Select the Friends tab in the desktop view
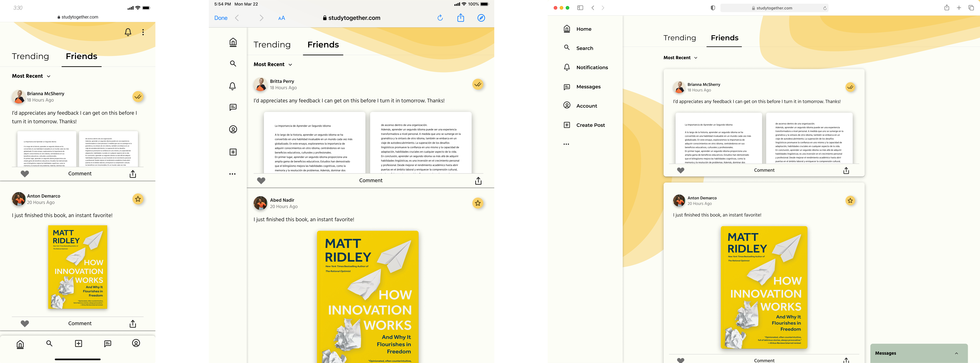The image size is (980, 363). [724, 38]
